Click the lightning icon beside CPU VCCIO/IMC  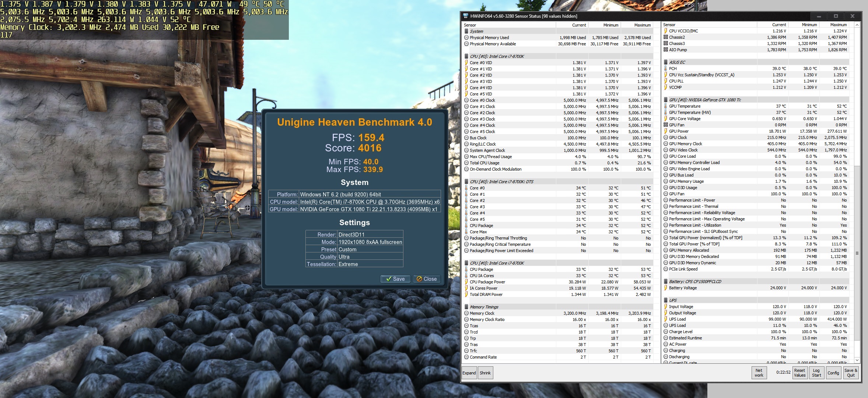(x=666, y=31)
